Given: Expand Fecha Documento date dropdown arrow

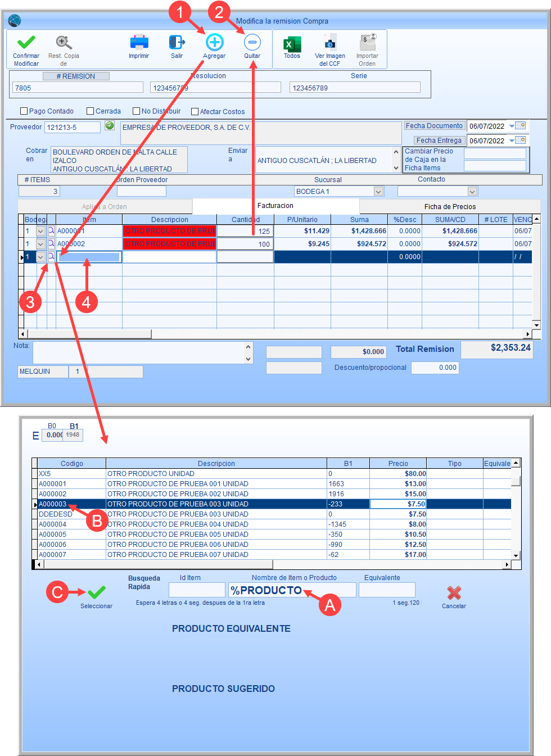Looking at the screenshot, I should pos(512,126).
